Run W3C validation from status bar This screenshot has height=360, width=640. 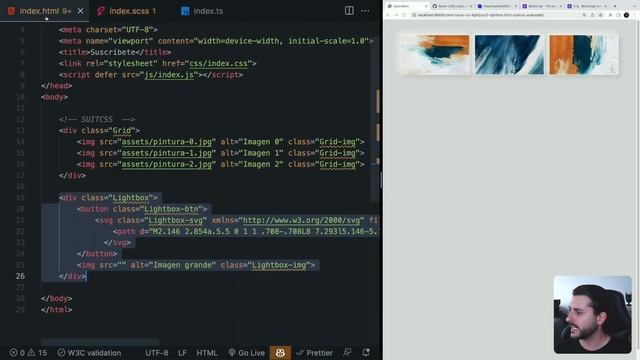pos(89,353)
